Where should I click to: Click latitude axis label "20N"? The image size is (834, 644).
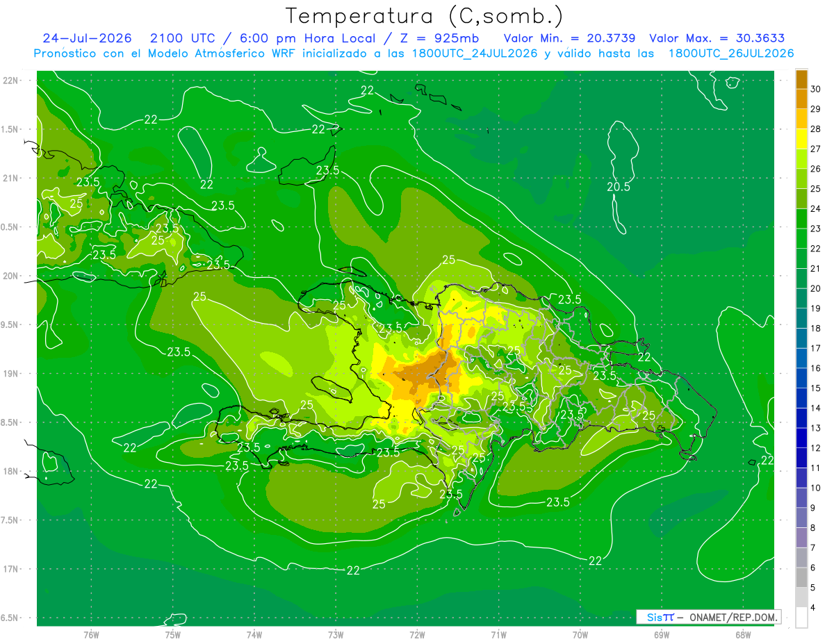click(x=11, y=276)
